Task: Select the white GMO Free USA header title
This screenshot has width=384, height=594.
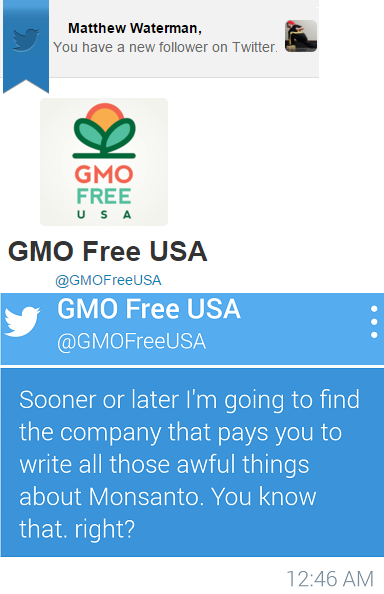Action: coord(149,309)
